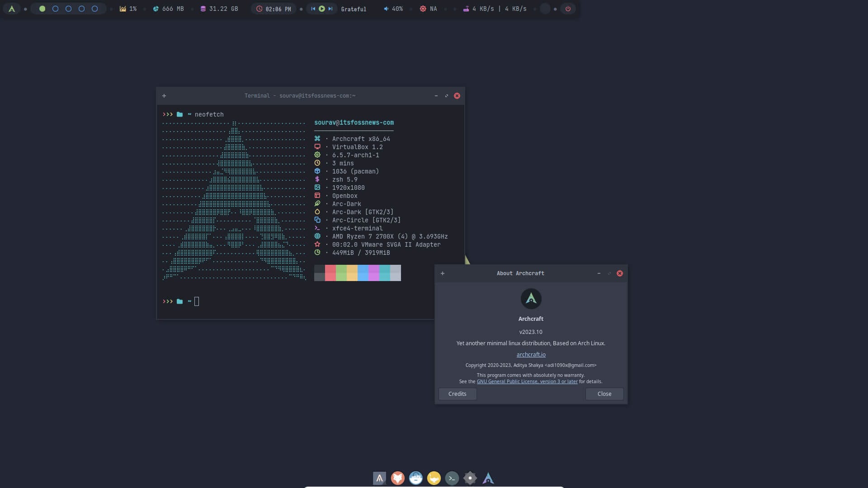Open the Archcraft menu in the top-left corner

point(12,8)
